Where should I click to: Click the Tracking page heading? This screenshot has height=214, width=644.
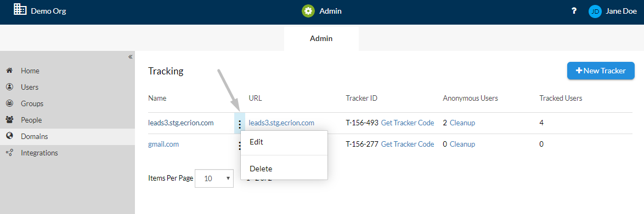pos(166,71)
